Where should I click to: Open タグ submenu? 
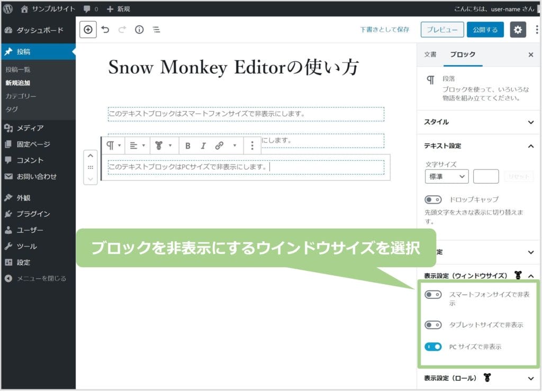pos(12,109)
